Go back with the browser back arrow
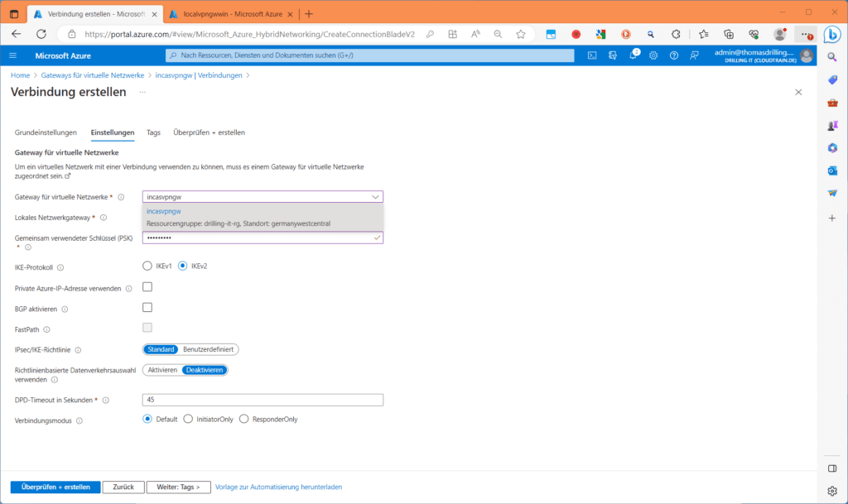The image size is (848, 504). [17, 34]
